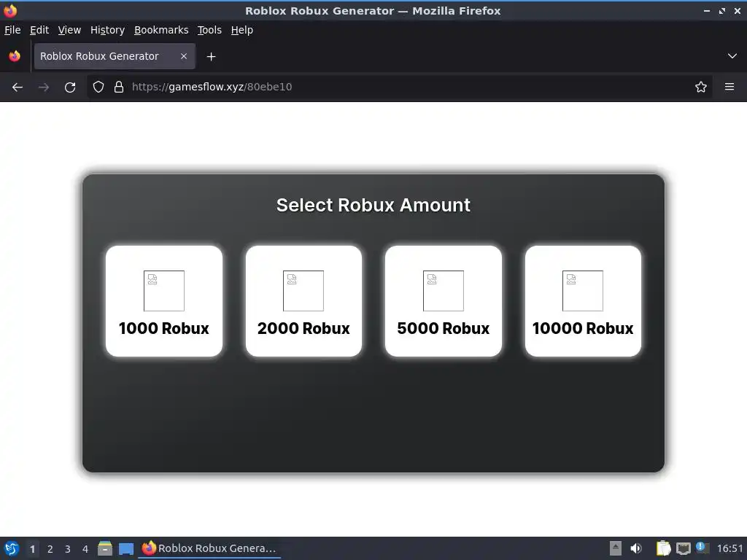Click the Firefox icon in title bar

point(10,10)
